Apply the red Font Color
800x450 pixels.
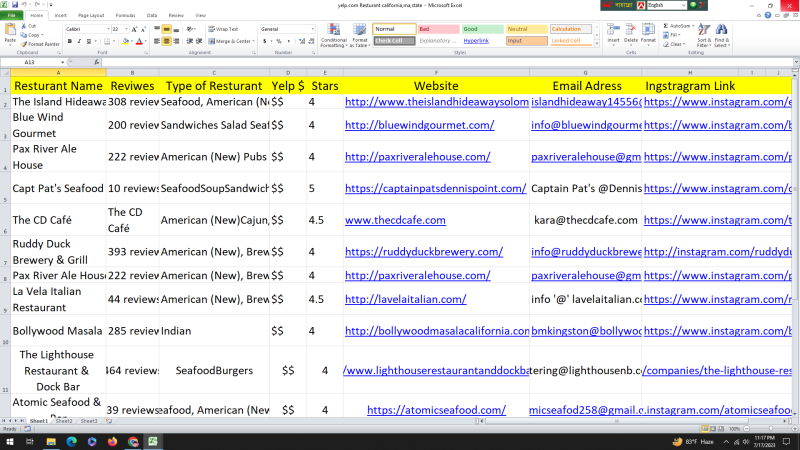pyautogui.click(x=139, y=41)
